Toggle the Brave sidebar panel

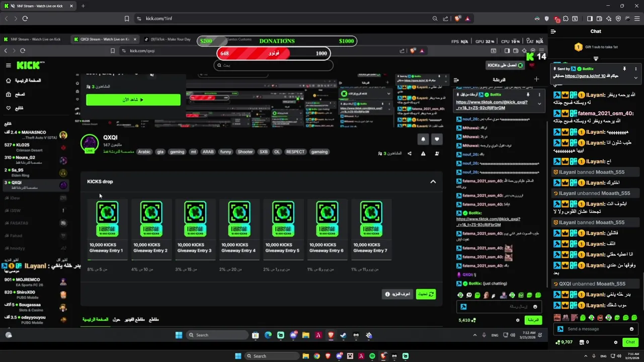(x=590, y=19)
